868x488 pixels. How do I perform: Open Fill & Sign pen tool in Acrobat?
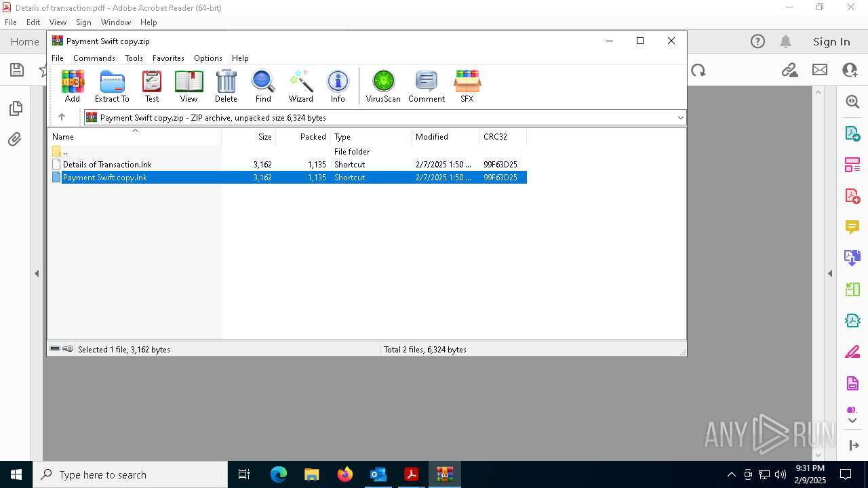coord(852,352)
